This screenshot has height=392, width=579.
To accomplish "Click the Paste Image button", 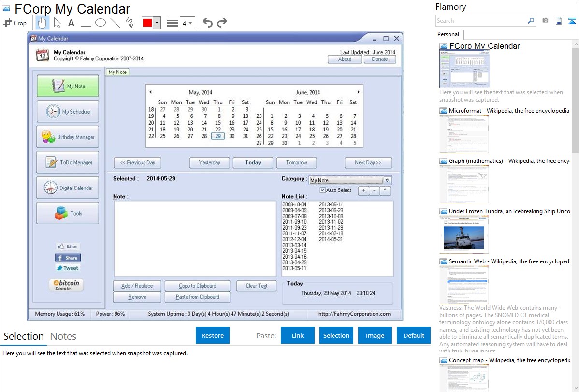I will [x=375, y=335].
